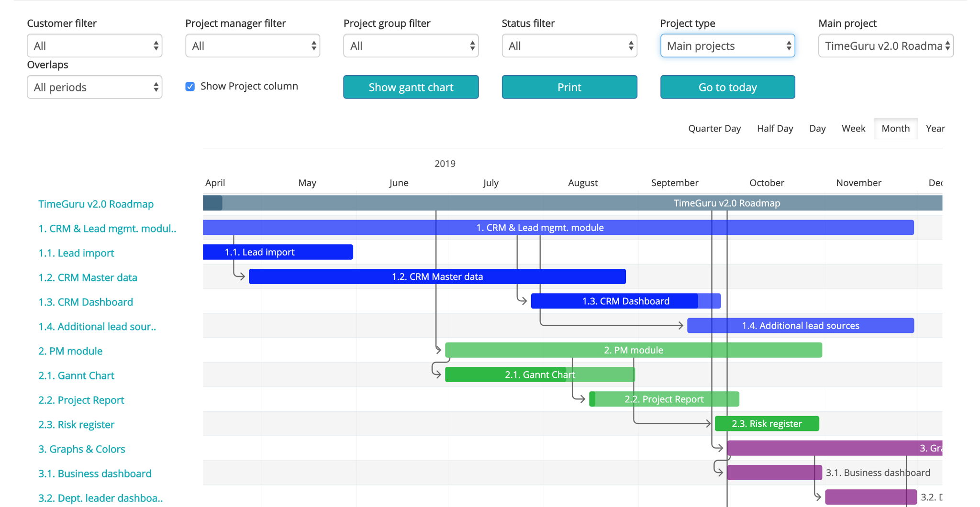Select the purple 3.2. Dept. leader dashboard bar
This screenshot has width=980, height=507.
tap(871, 497)
